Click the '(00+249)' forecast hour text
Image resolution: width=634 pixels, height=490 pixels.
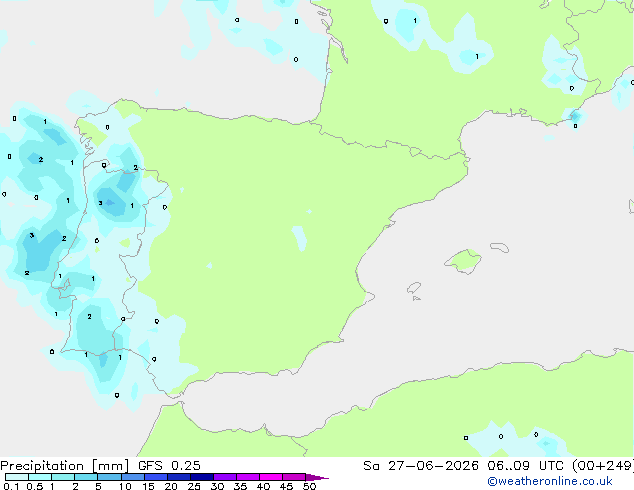[x=603, y=466]
